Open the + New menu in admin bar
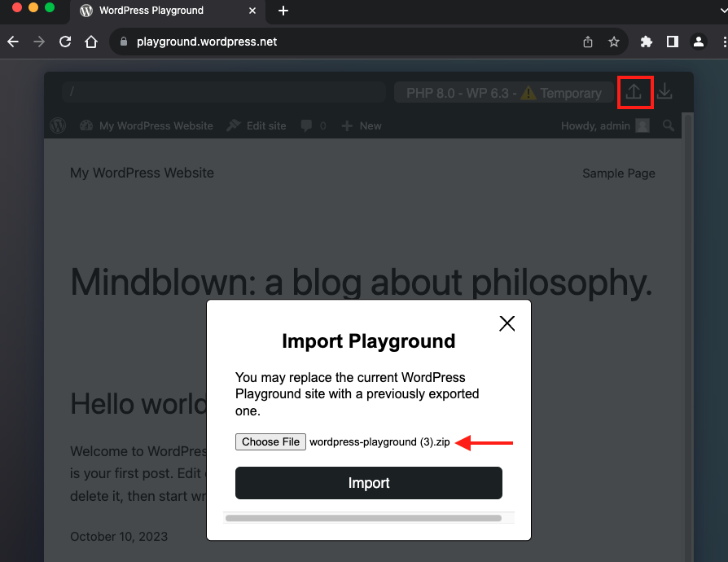This screenshot has height=562, width=728. click(361, 125)
